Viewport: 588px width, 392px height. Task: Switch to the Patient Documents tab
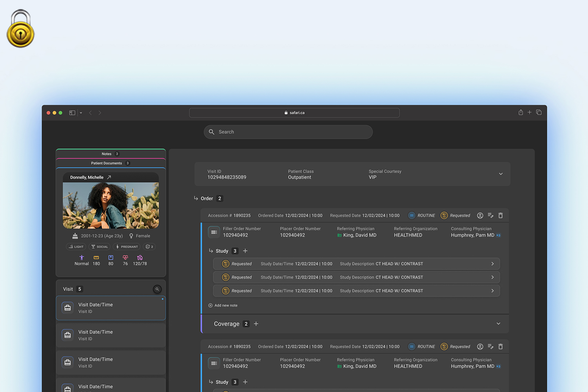(x=111, y=163)
